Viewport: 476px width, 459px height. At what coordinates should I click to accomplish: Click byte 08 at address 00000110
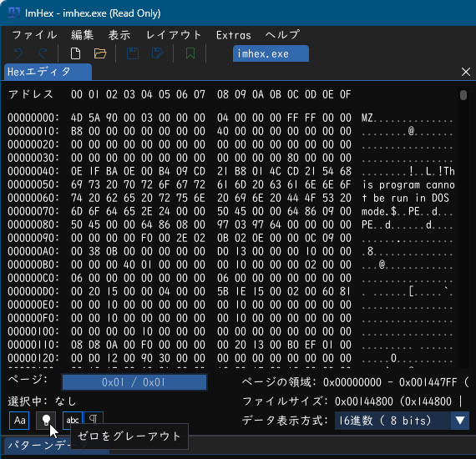point(77,345)
